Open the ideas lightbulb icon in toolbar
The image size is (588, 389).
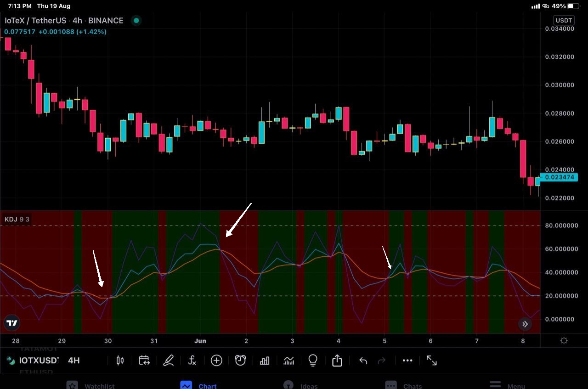(313, 361)
